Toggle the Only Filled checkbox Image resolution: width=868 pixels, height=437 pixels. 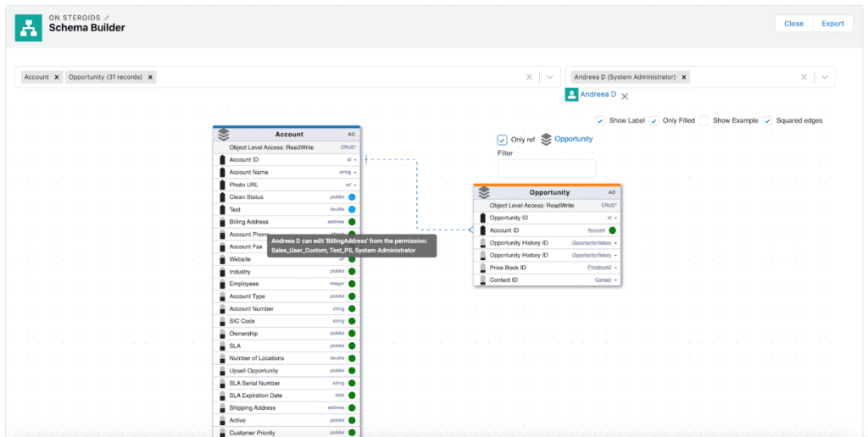pos(654,120)
